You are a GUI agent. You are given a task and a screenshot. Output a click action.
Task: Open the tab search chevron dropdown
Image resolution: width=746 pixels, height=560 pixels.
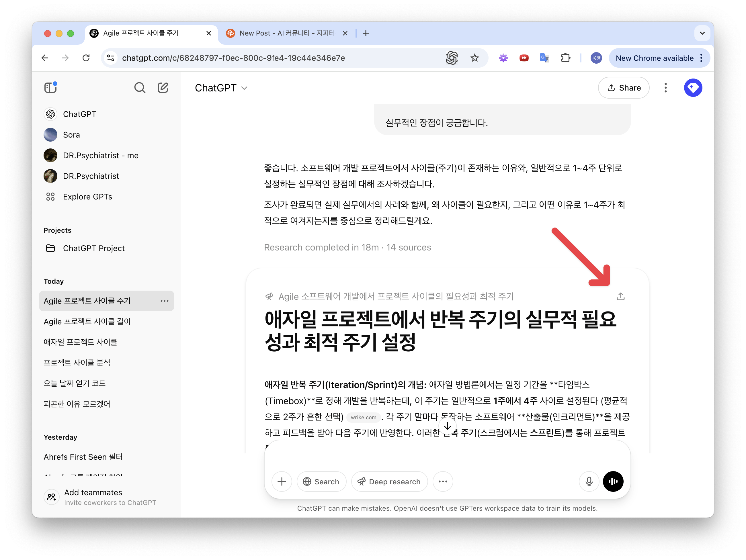pos(702,33)
